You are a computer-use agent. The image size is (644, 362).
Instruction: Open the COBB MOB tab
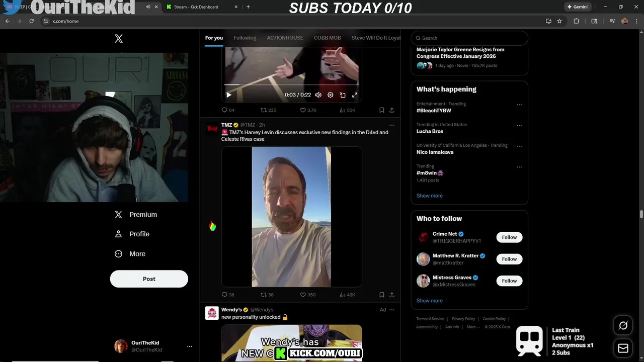[328, 38]
